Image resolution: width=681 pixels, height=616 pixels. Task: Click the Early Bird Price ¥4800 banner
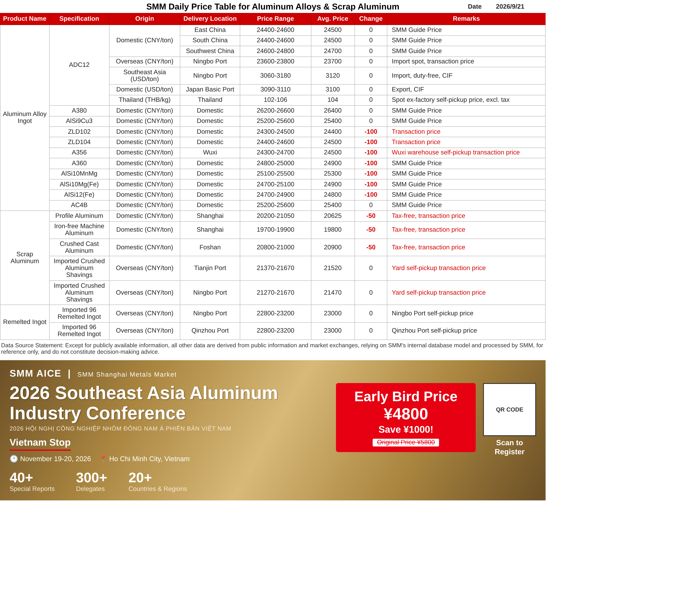click(406, 417)
